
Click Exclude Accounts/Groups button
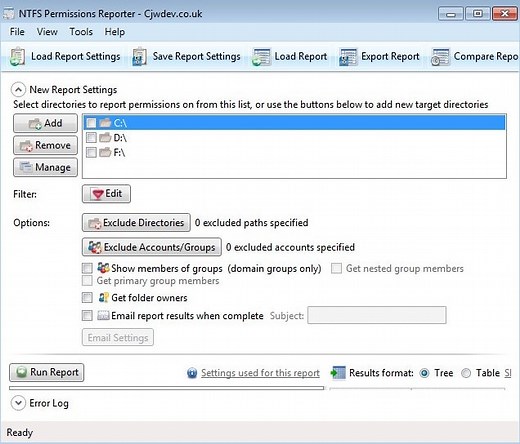coord(152,247)
